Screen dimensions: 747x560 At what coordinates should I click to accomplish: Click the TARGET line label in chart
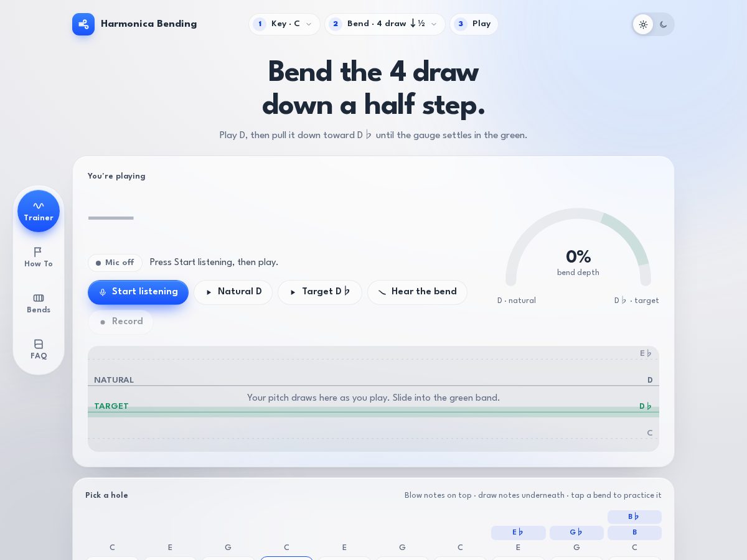tap(111, 406)
